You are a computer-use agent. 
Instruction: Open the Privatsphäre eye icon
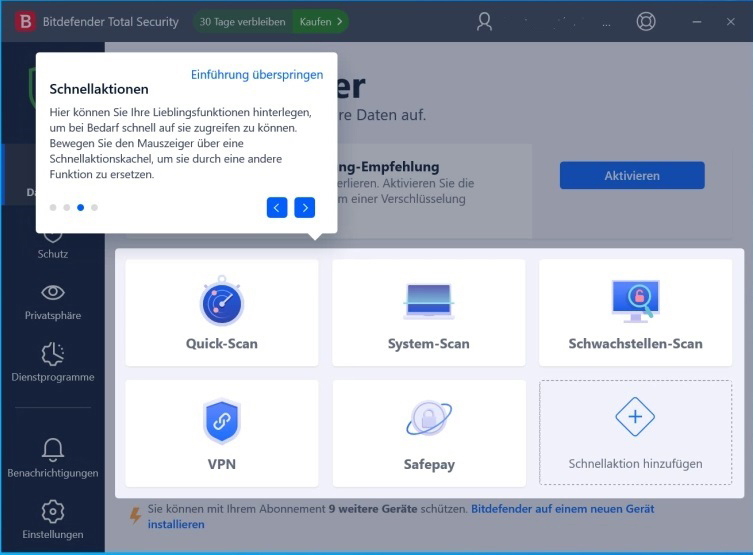(53, 292)
